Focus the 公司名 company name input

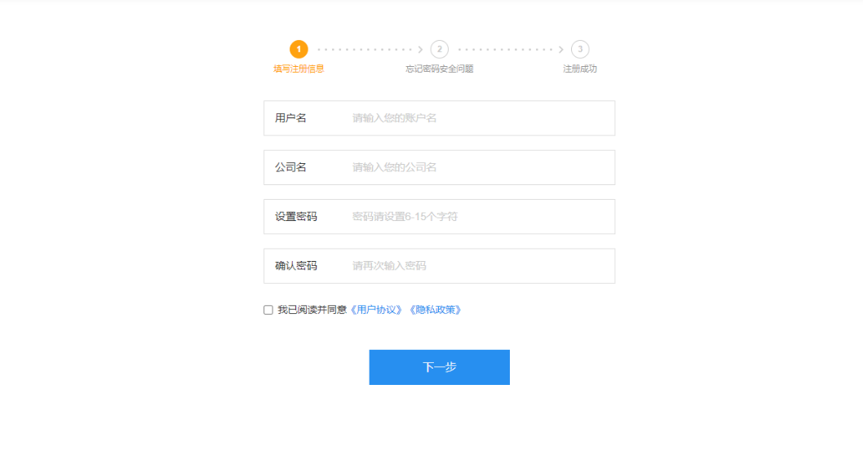pyautogui.click(x=439, y=167)
